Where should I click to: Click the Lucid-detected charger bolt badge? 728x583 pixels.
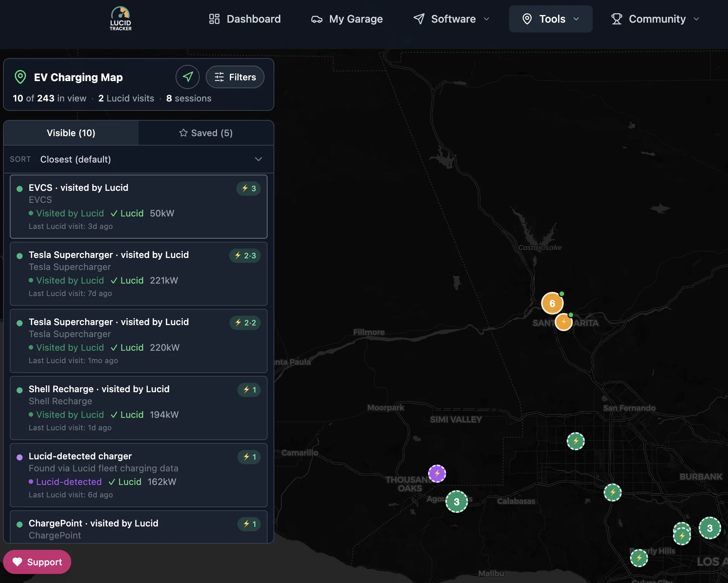(x=249, y=457)
